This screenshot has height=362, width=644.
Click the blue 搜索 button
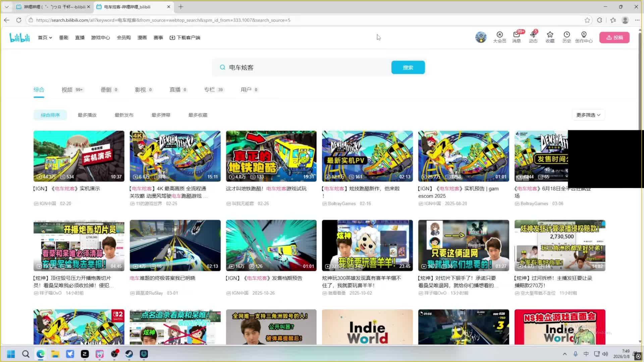point(408,67)
